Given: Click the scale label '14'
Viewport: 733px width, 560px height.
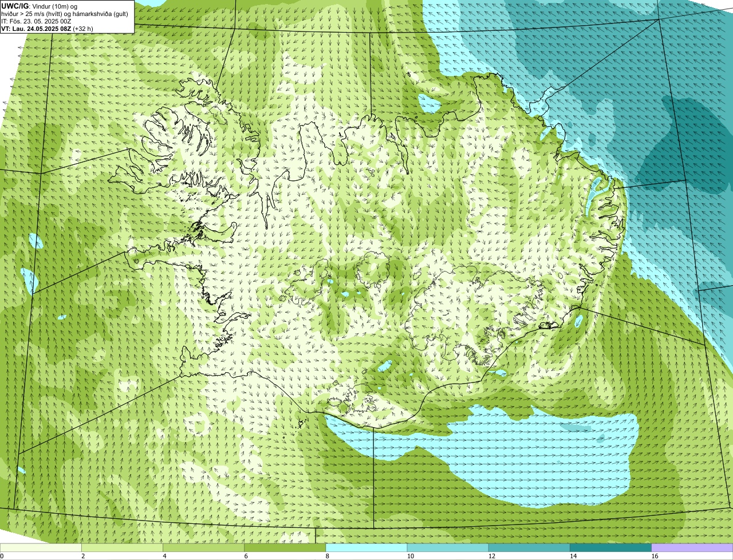Looking at the screenshot, I should point(573,556).
